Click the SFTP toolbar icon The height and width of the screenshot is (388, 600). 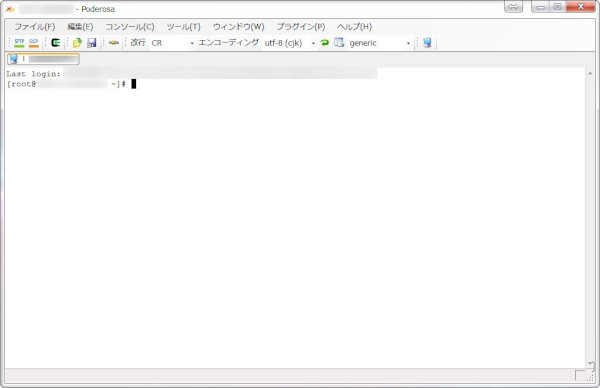(x=19, y=42)
